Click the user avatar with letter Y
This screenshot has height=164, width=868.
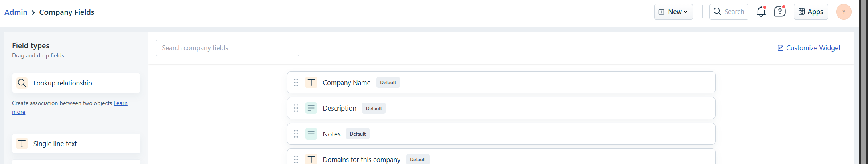pyautogui.click(x=844, y=12)
